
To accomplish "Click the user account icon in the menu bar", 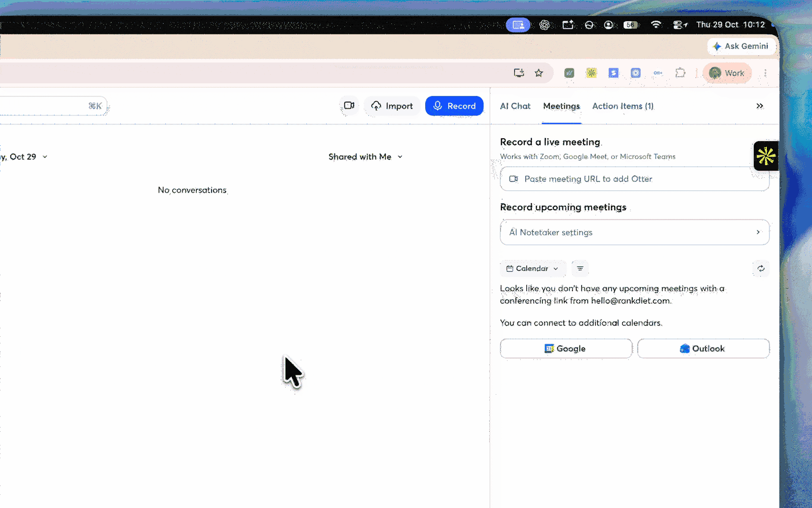I will pos(608,25).
